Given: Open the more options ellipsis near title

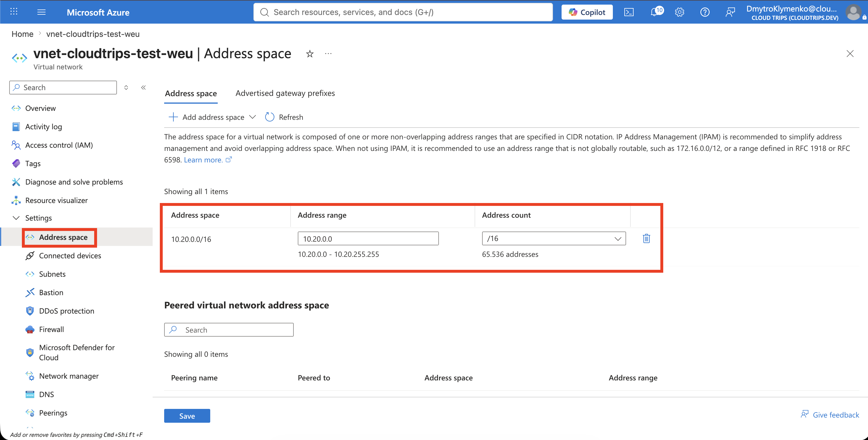Looking at the screenshot, I should click(328, 54).
